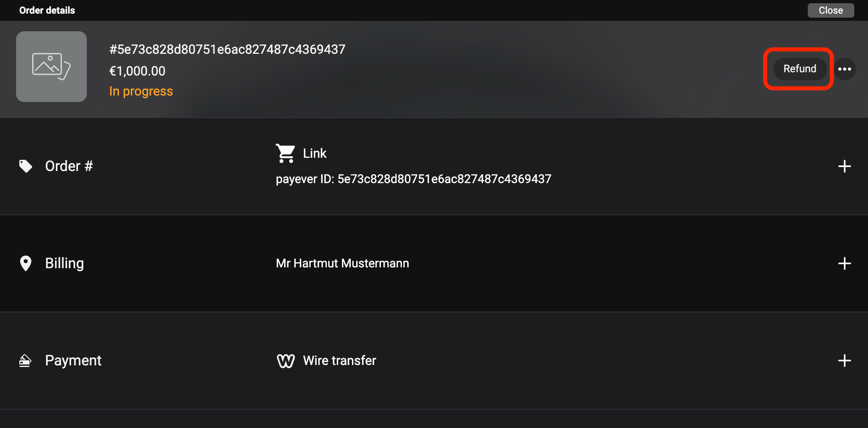Click Mr Hartmut Mustermann billing name
Image resolution: width=868 pixels, height=428 pixels.
click(342, 263)
